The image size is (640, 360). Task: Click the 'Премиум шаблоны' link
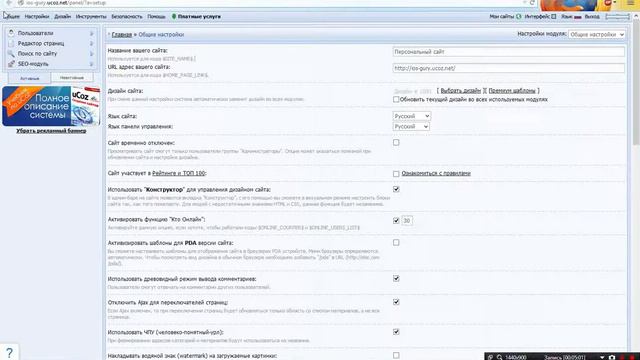512,91
